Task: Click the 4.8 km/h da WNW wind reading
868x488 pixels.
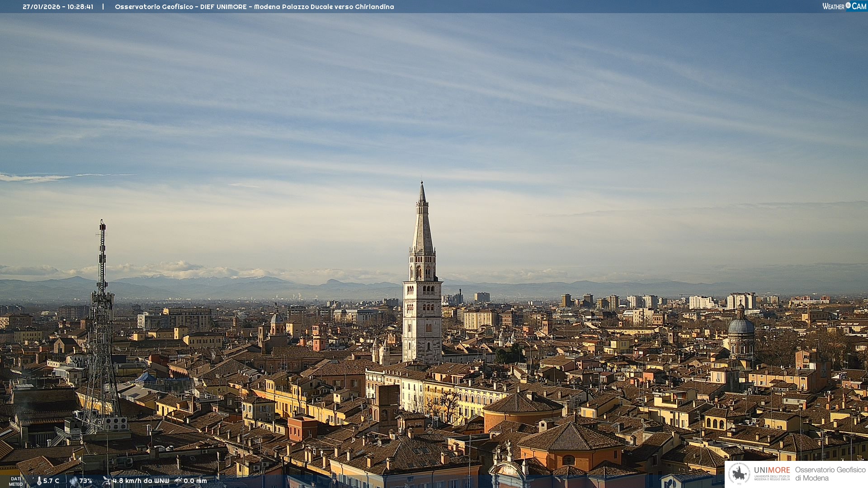Action: click(x=141, y=481)
